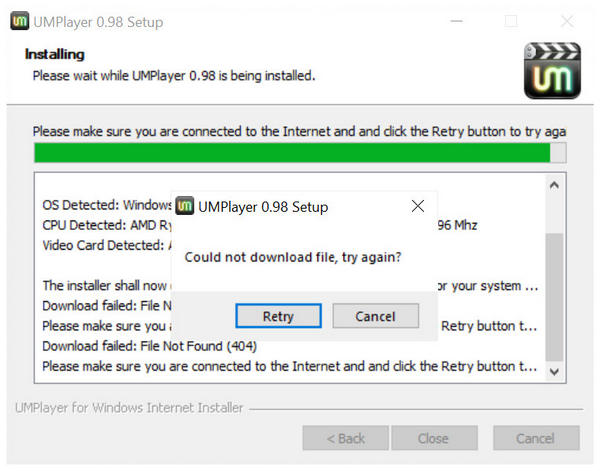This screenshot has height=471, width=600.
Task: Click the UMPlayer icon in main title bar
Action: point(20,21)
